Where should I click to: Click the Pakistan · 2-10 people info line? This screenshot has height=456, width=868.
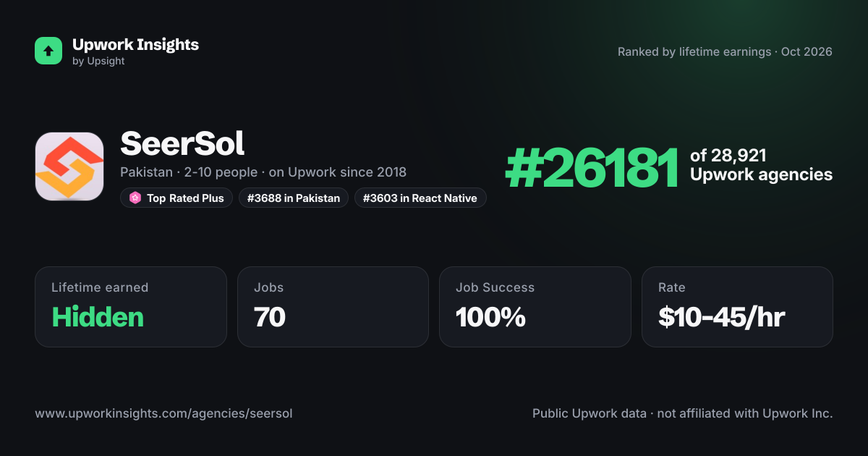click(x=263, y=172)
